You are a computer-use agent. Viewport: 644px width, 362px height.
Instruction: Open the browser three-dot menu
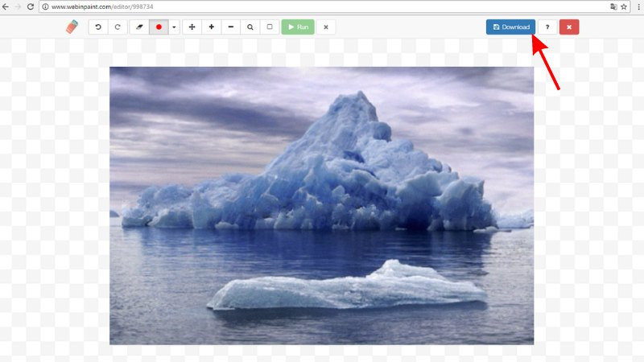click(x=638, y=6)
